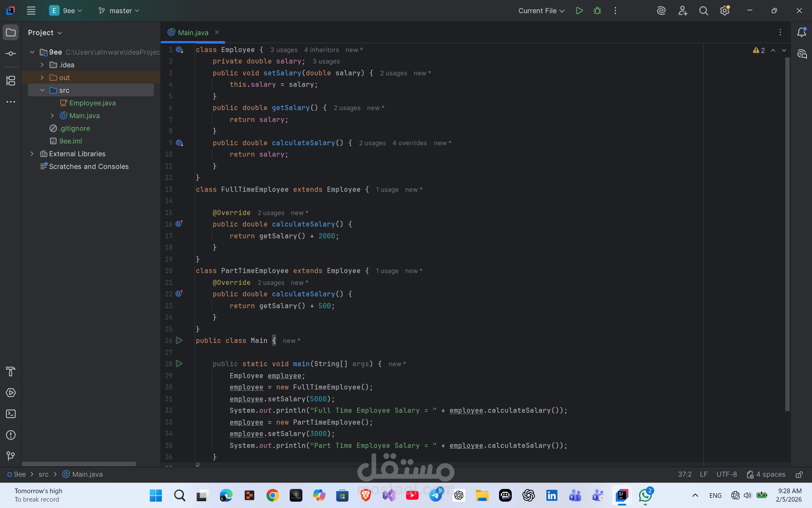Run Main class from gutter on line 26

click(179, 340)
